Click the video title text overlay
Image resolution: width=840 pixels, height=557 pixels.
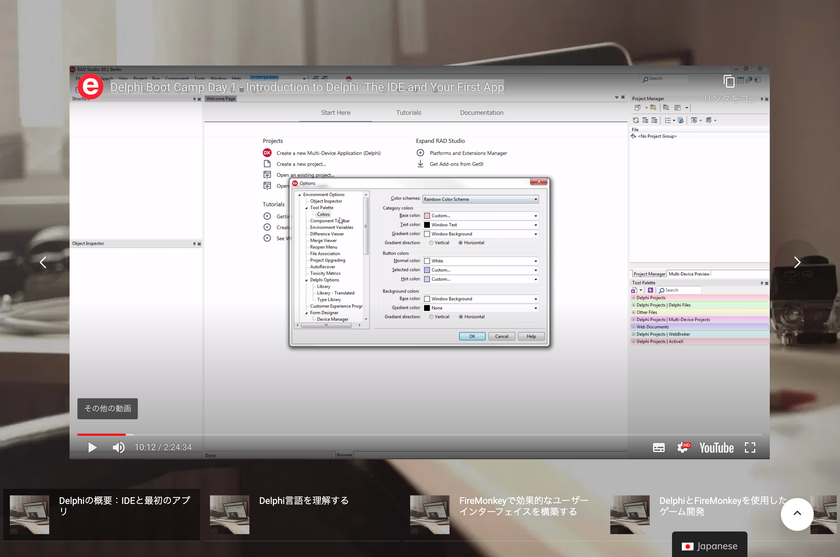point(307,87)
